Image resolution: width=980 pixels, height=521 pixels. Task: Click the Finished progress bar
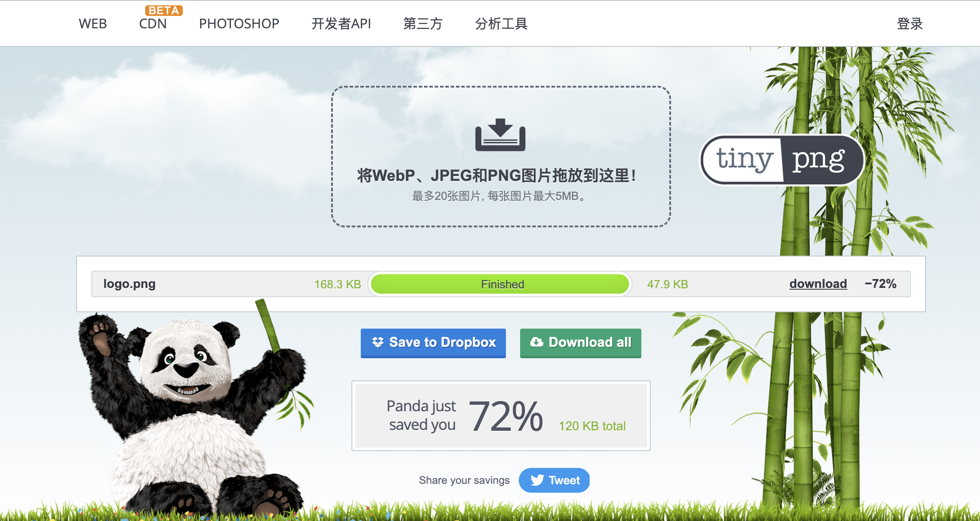tap(500, 284)
